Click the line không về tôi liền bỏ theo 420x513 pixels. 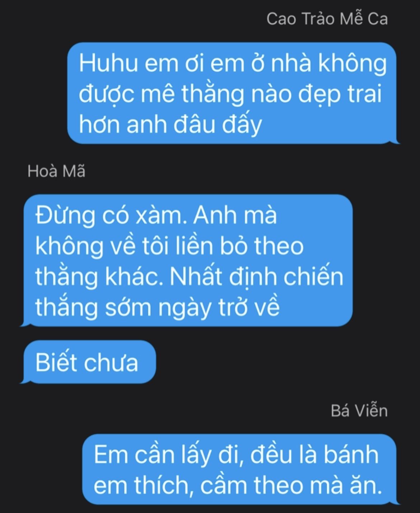[169, 246]
